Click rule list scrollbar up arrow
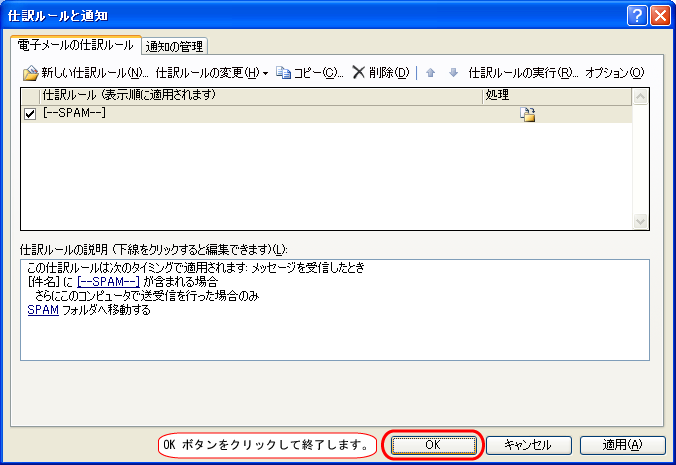The image size is (676, 465). point(640,97)
